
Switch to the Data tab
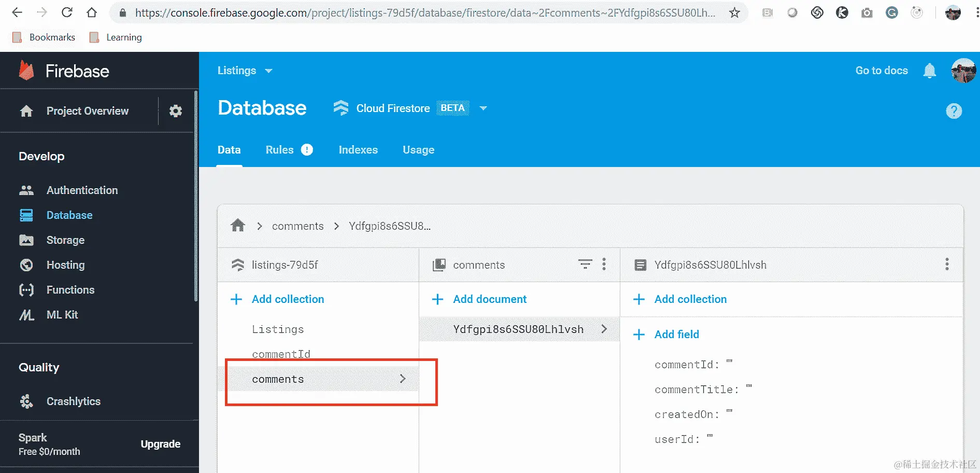[229, 150]
